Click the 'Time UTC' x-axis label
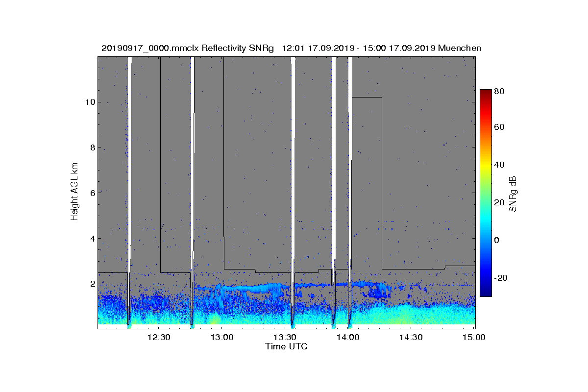 [x=287, y=346]
